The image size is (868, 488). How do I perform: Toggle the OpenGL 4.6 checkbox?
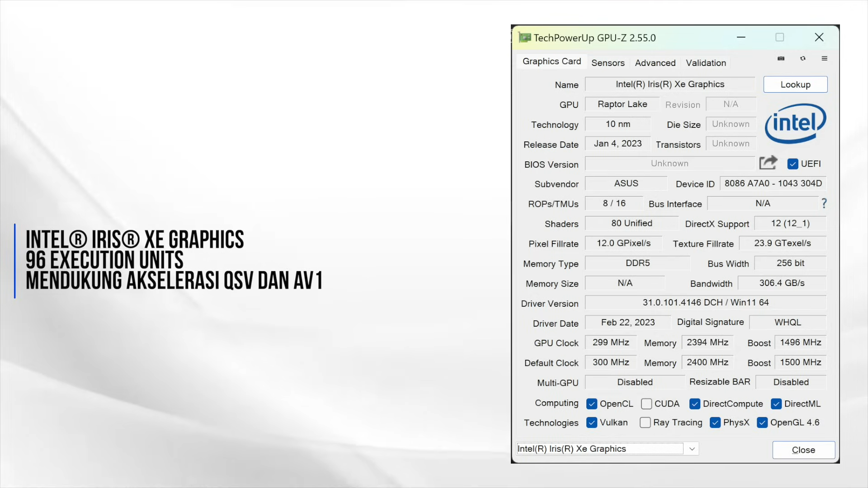tap(762, 422)
